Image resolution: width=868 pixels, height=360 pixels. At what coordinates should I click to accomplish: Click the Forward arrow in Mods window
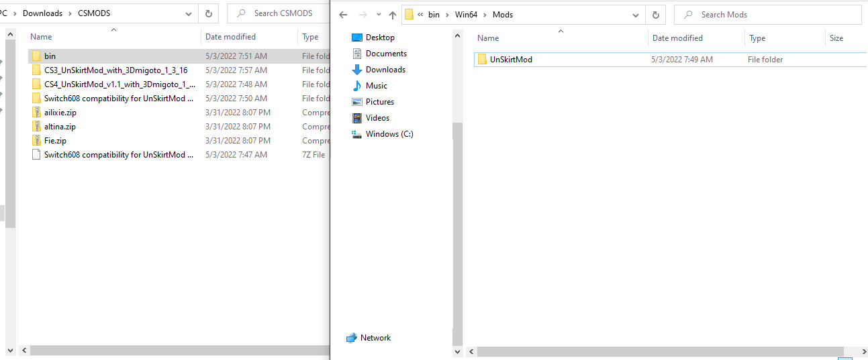coord(363,15)
